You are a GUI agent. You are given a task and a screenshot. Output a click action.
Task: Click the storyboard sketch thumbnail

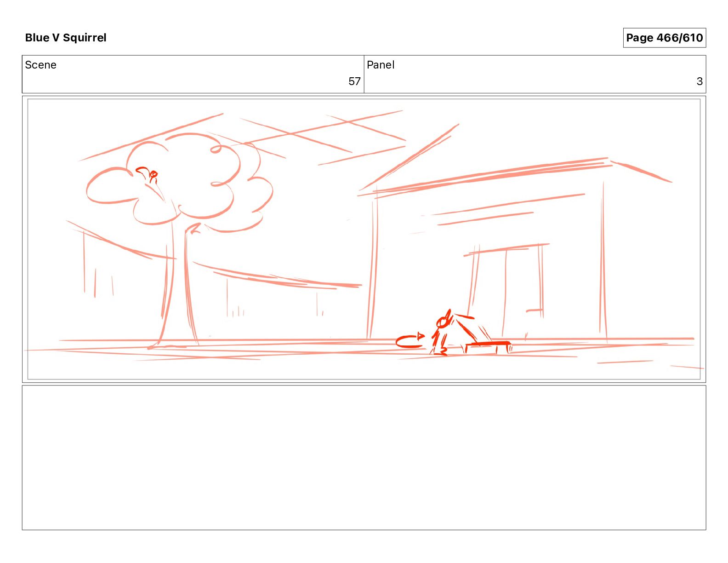click(364, 239)
